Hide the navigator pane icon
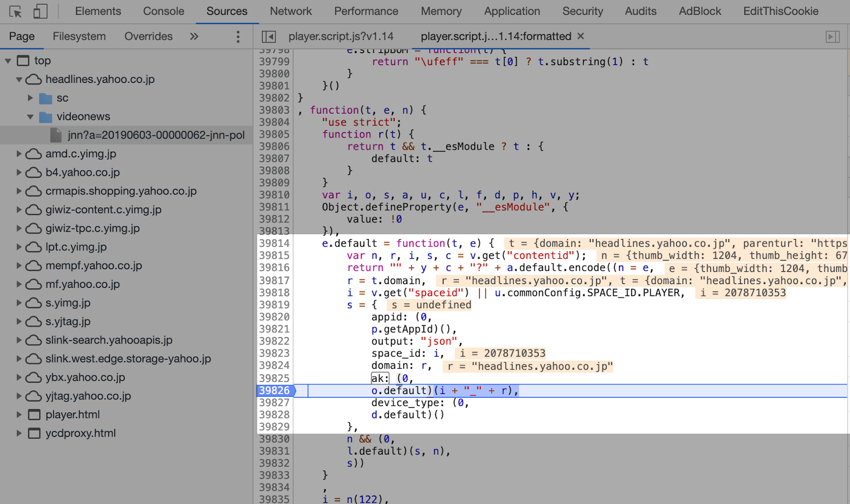This screenshot has width=850, height=504. pos(269,37)
